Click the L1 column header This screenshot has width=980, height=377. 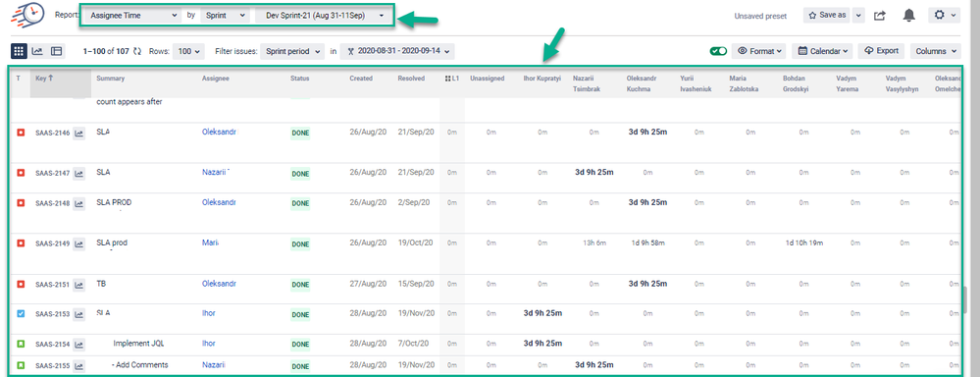[x=452, y=79]
